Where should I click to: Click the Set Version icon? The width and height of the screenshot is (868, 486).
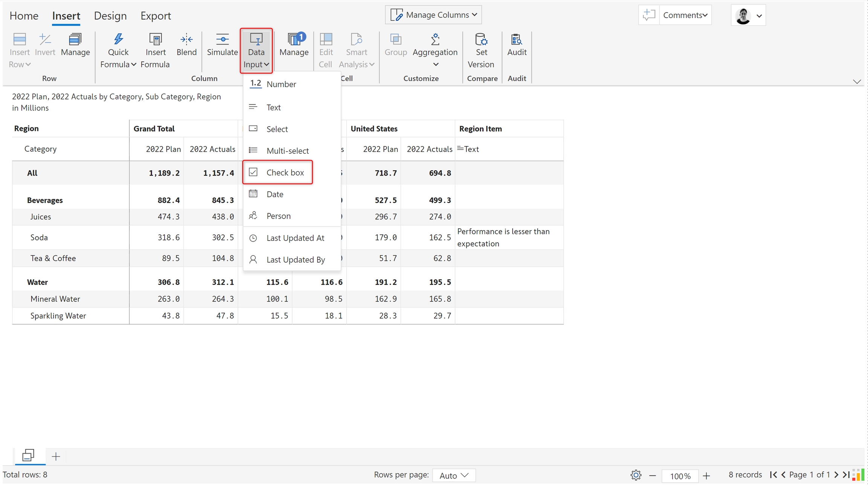[x=481, y=39]
